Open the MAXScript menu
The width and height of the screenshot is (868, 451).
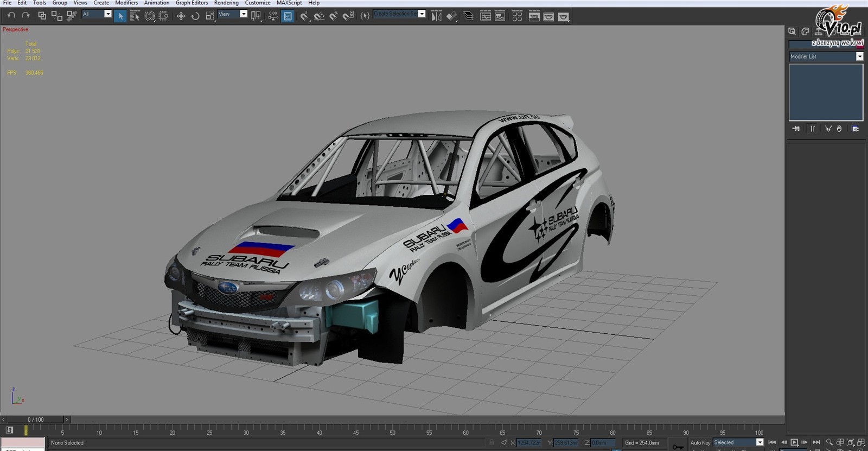tap(289, 3)
